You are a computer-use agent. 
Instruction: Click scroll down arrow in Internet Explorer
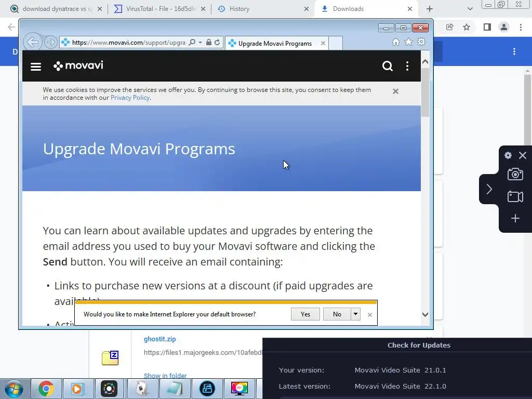[425, 314]
